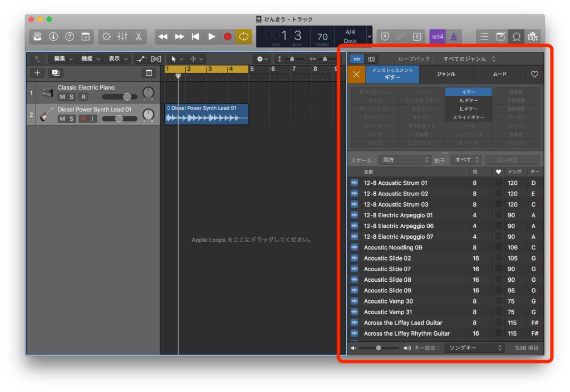
Task: Select the E.ギター category button
Action: pos(469,109)
